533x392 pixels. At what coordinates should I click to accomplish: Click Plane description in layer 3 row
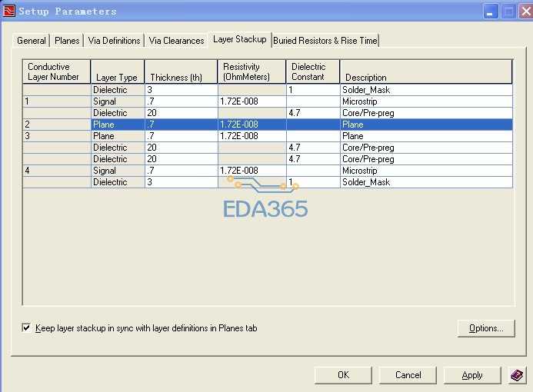coord(426,136)
